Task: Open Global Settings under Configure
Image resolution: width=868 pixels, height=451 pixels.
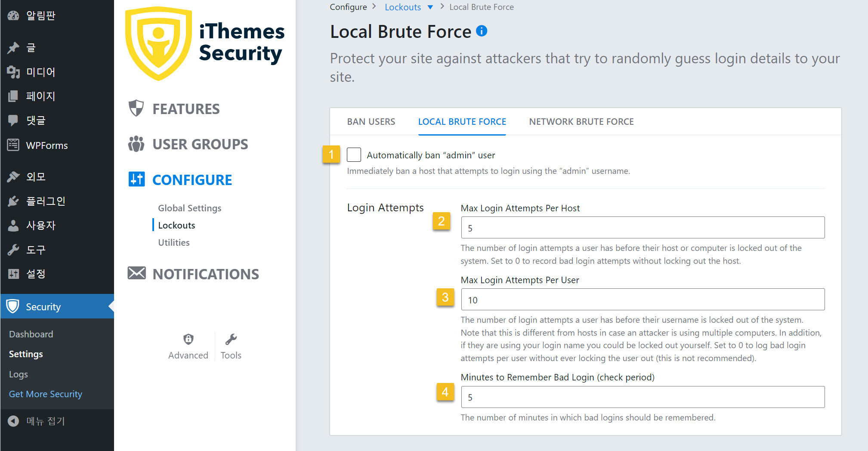Action: (189, 208)
